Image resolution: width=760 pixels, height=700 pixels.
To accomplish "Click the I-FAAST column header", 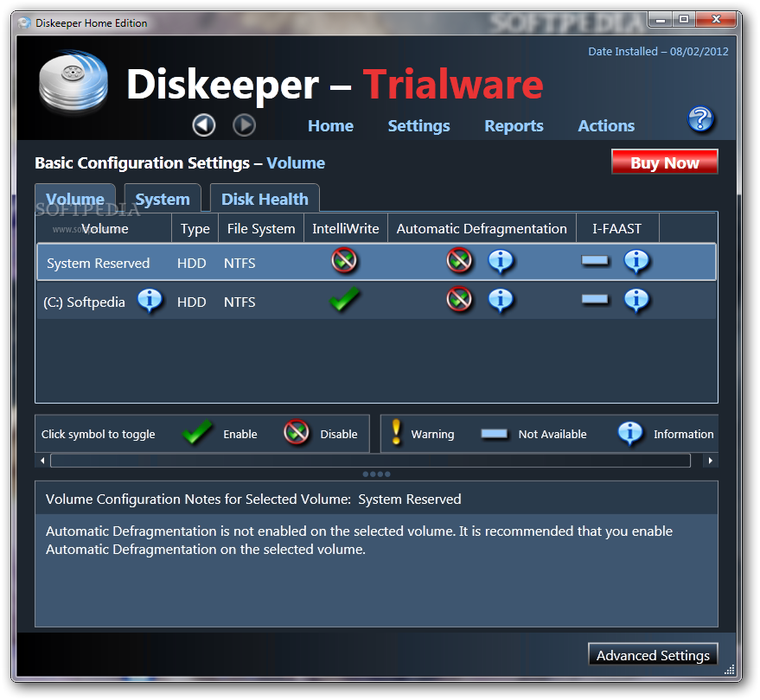I will pyautogui.click(x=617, y=228).
